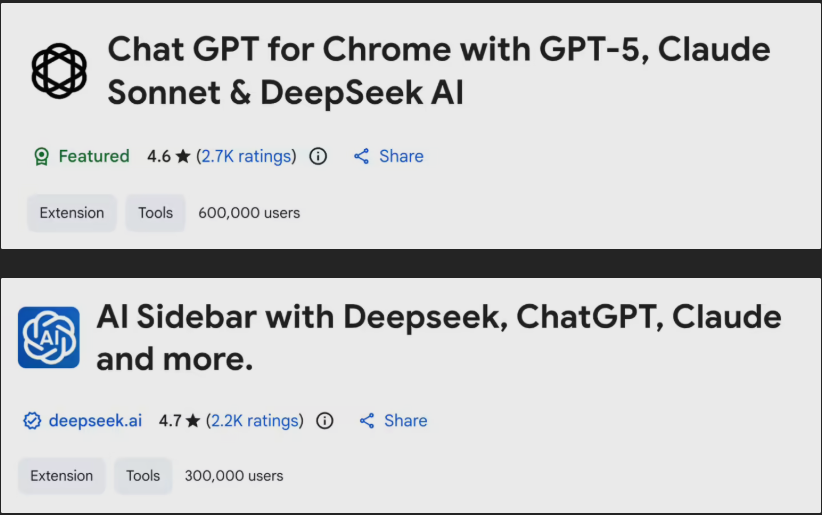The width and height of the screenshot is (822, 515).
Task: Click the share icon in the bottom listing
Action: pyautogui.click(x=367, y=421)
